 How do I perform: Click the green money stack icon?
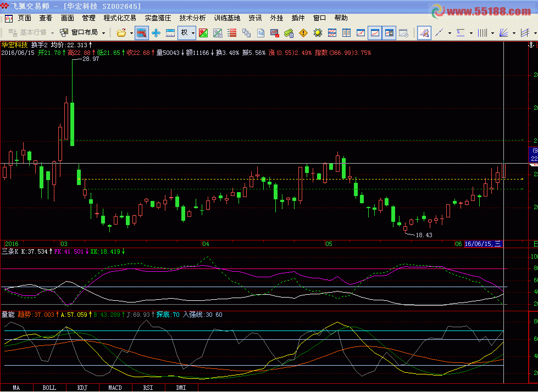pyautogui.click(x=289, y=33)
